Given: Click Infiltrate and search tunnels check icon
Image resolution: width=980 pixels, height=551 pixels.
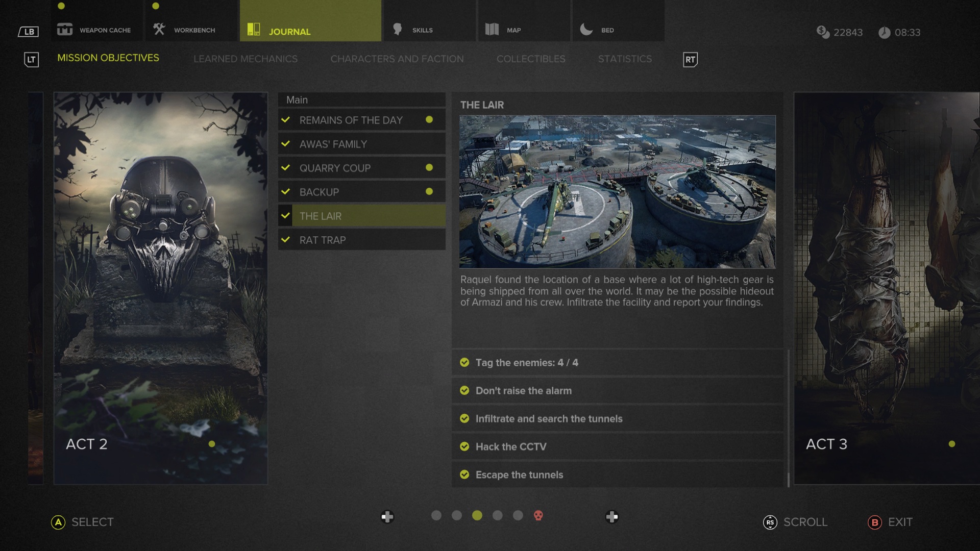Looking at the screenshot, I should click(464, 418).
